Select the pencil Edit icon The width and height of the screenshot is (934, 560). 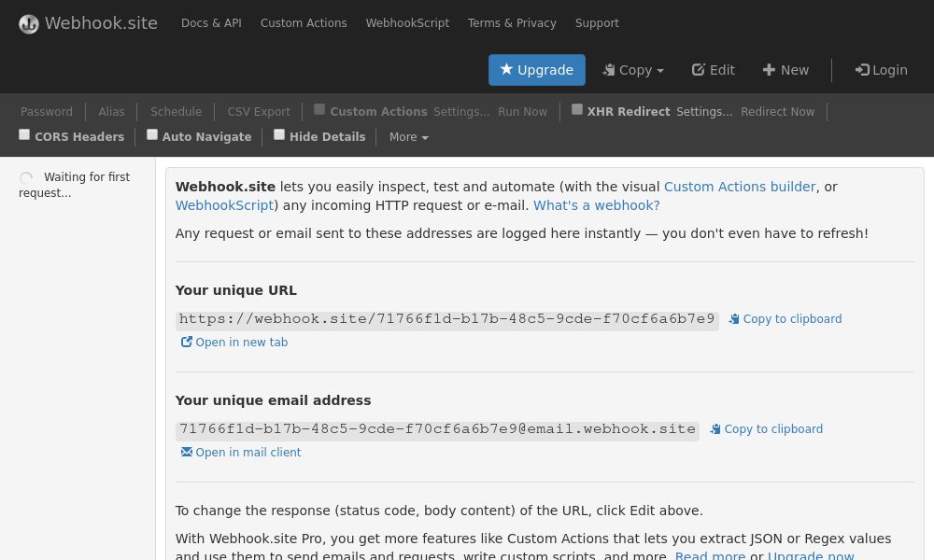[x=698, y=70]
